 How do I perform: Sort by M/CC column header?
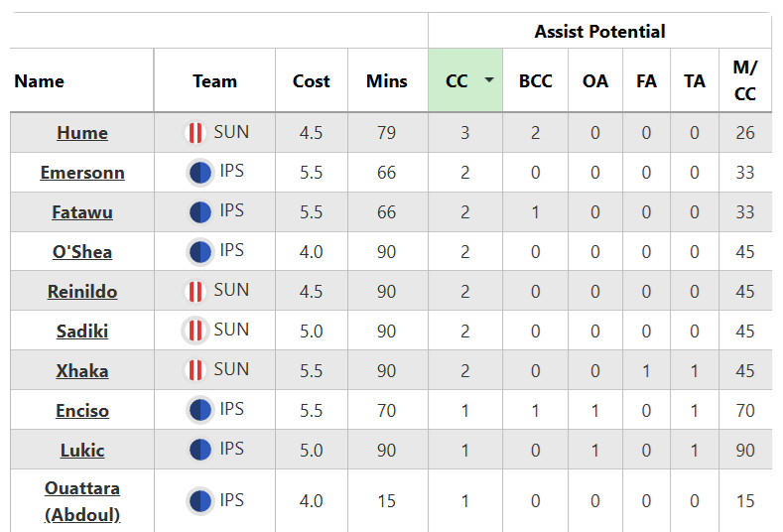point(745,80)
